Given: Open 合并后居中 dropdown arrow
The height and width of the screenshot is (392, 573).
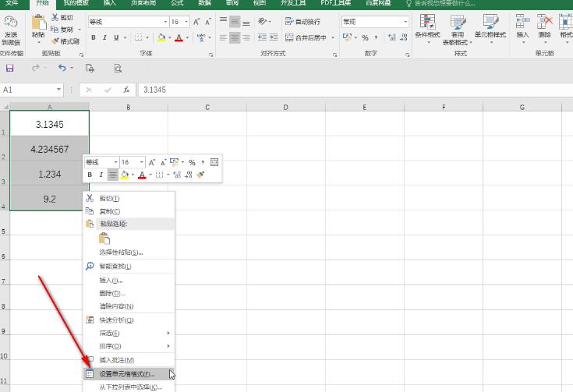Looking at the screenshot, I should [x=333, y=37].
